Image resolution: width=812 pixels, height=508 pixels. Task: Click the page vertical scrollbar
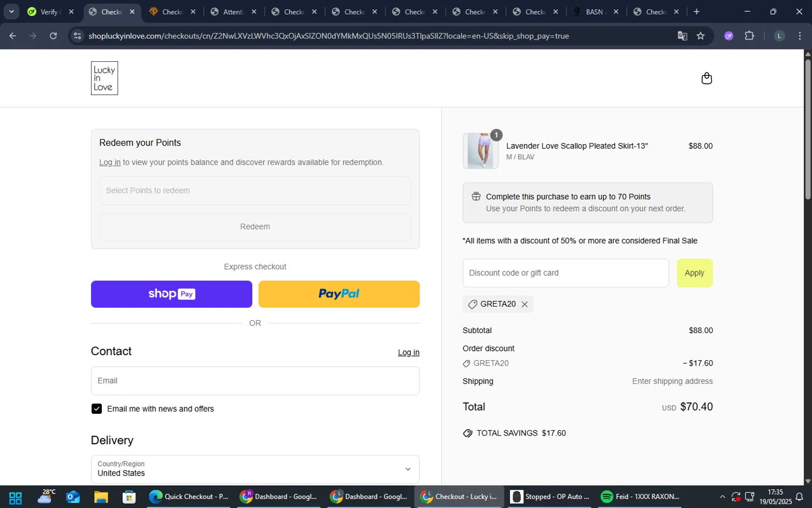[808, 130]
